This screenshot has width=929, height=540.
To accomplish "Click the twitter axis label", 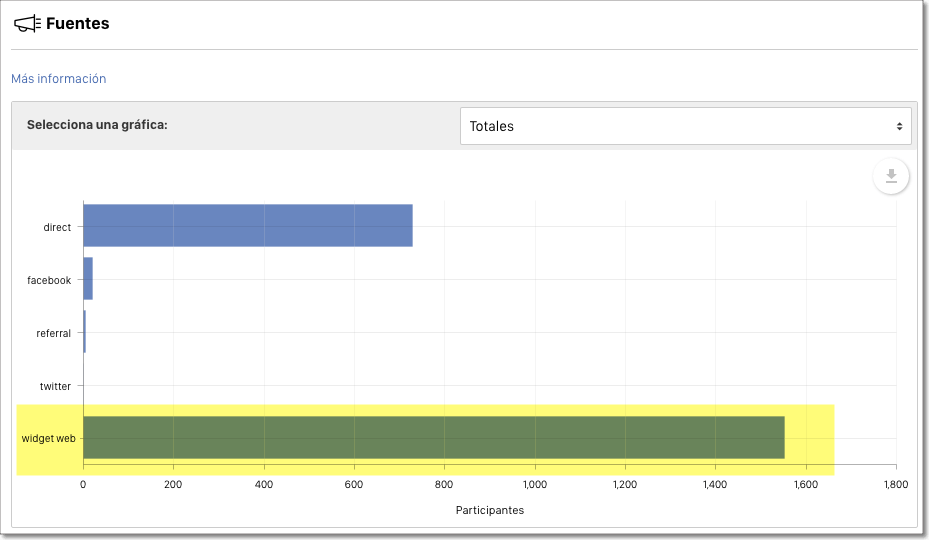I will pos(55,386).
